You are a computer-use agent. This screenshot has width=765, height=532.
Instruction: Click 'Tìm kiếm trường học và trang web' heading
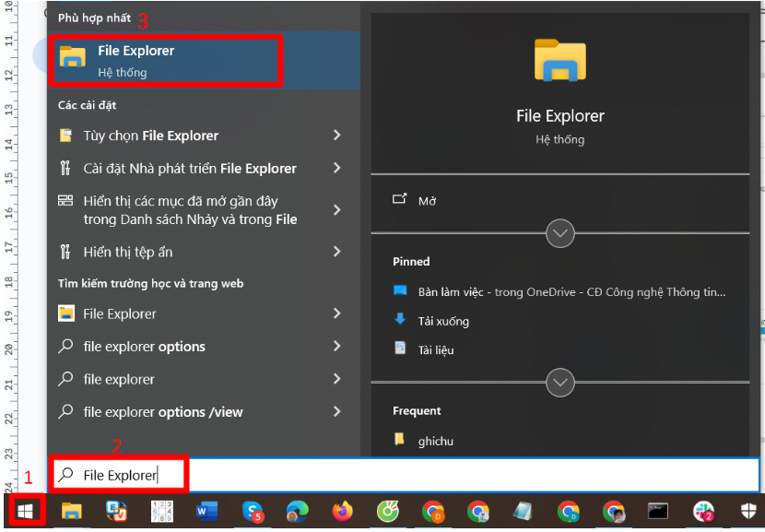point(150,283)
